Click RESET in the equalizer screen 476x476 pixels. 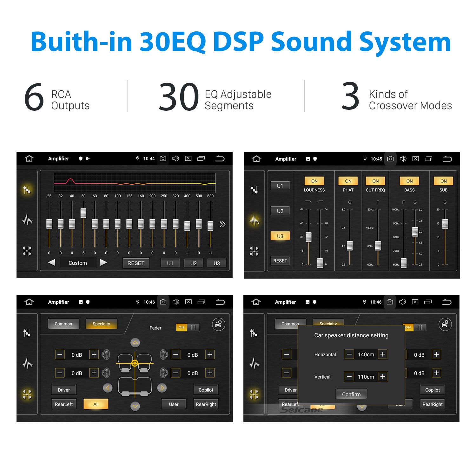136,263
